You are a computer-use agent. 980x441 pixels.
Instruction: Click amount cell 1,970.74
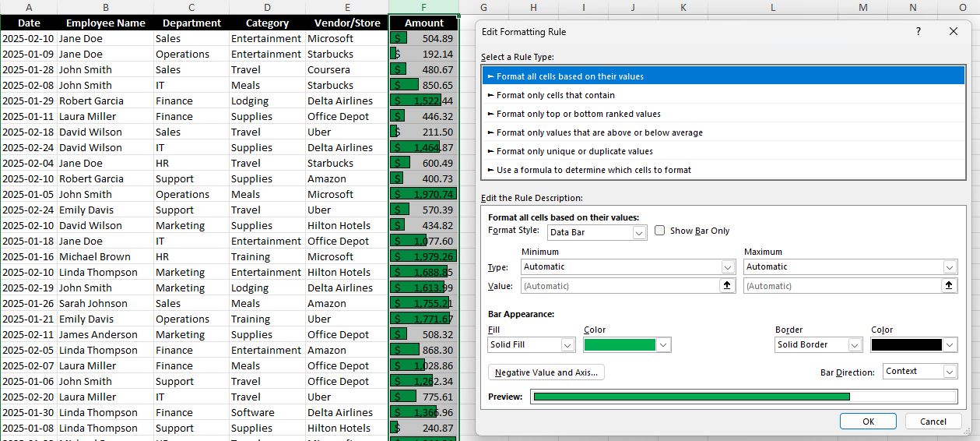(423, 194)
